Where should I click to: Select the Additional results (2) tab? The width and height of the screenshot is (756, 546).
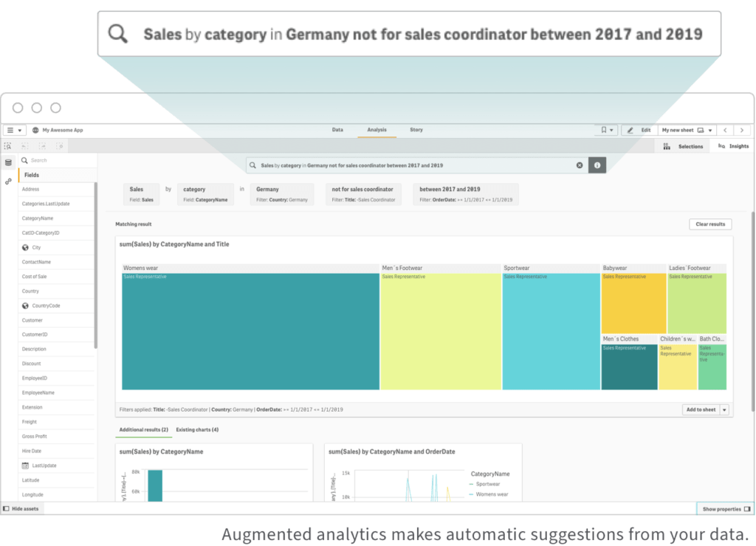coord(144,430)
